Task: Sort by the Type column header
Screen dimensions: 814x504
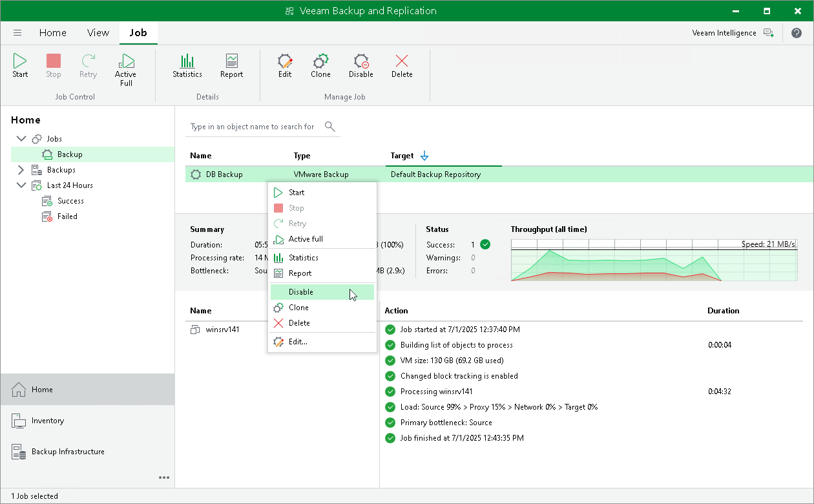Action: pyautogui.click(x=302, y=156)
